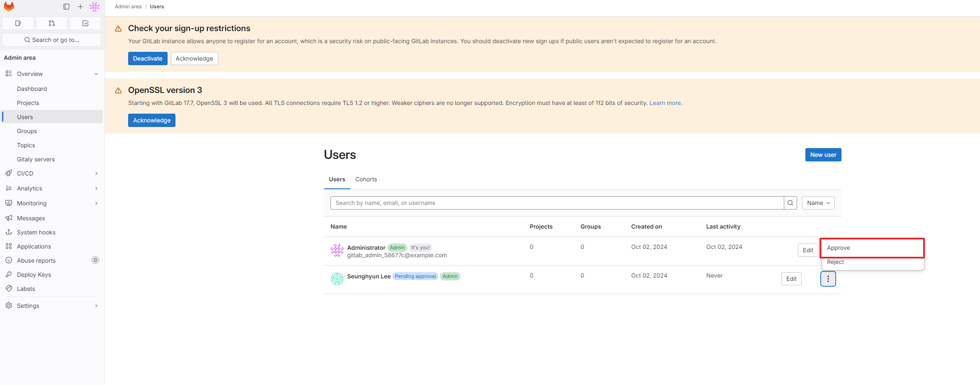Open Projects in sidebar
The width and height of the screenshot is (980, 385).
52,103
